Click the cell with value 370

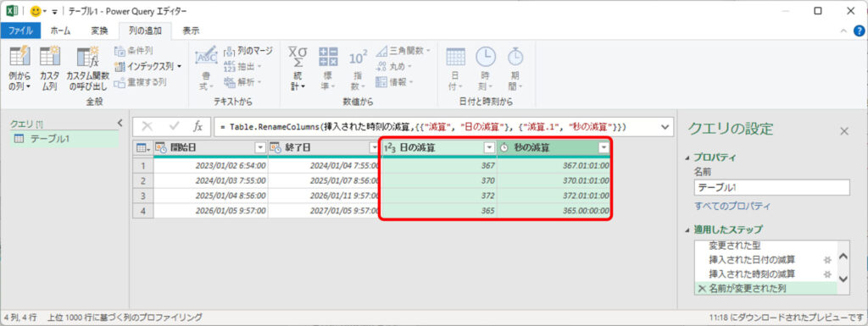click(440, 180)
